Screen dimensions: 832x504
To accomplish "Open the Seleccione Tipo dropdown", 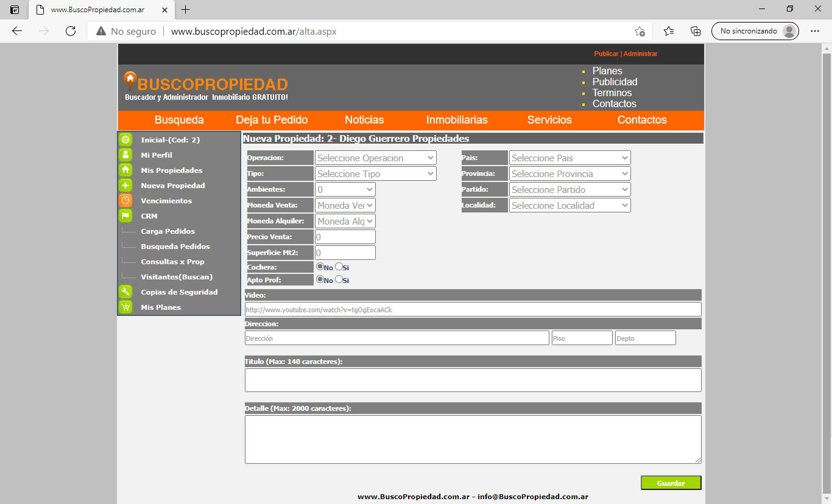I will coord(376,173).
